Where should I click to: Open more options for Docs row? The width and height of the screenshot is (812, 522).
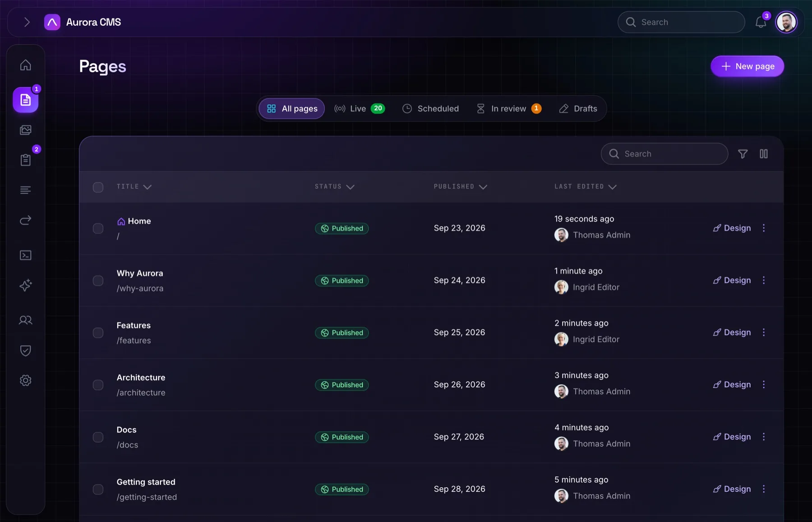[x=764, y=437]
